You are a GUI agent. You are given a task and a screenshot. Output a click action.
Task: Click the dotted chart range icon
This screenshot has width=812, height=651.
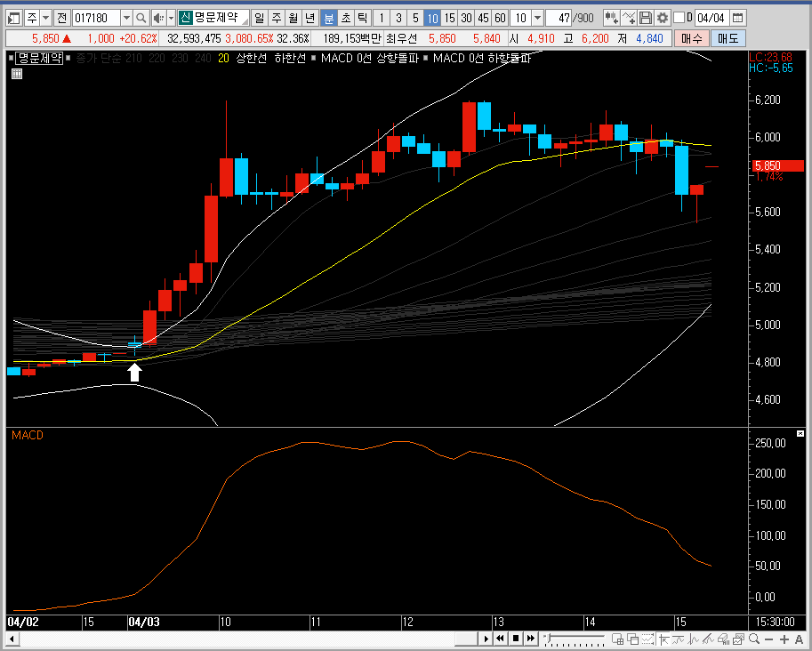647,639
